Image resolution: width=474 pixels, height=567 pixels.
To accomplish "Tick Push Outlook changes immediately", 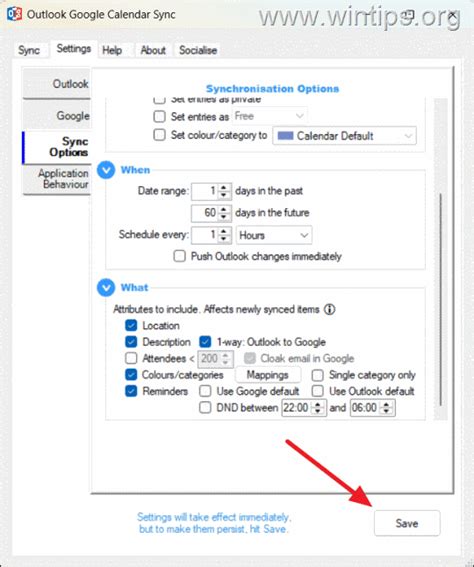I will click(180, 256).
